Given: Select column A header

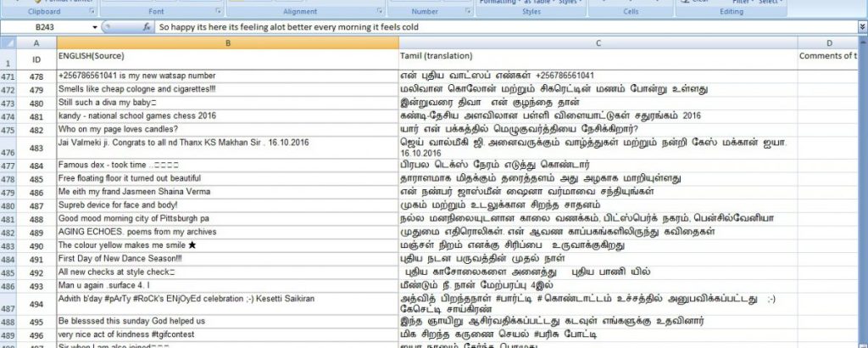Looking at the screenshot, I should pos(36,42).
